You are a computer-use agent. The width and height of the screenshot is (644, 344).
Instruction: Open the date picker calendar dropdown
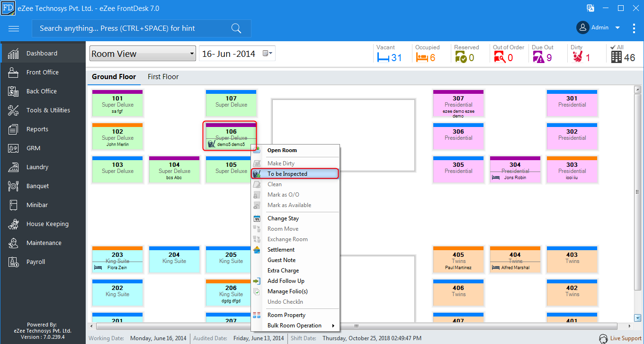coord(268,54)
